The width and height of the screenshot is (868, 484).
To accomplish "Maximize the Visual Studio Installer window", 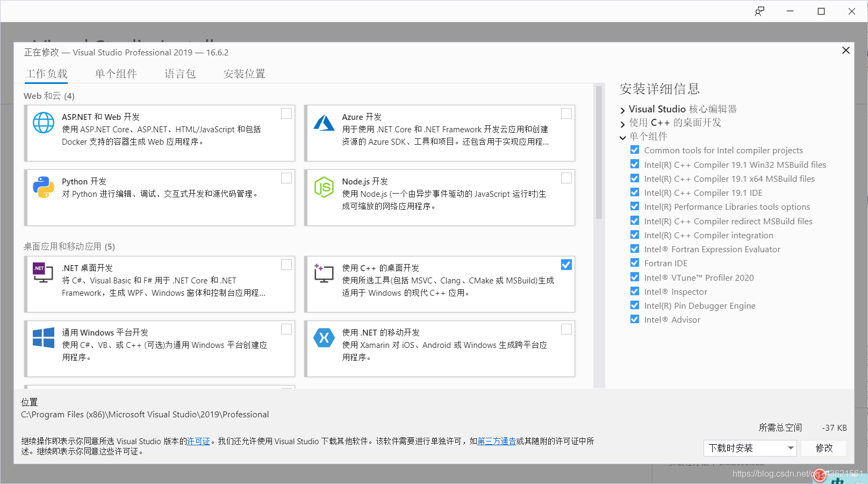I will [821, 11].
